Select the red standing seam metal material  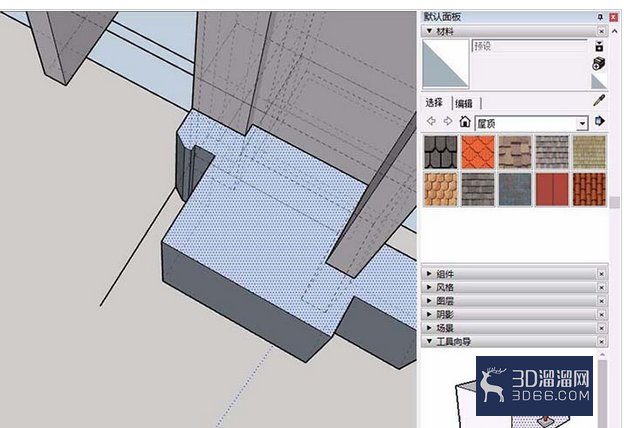[552, 189]
